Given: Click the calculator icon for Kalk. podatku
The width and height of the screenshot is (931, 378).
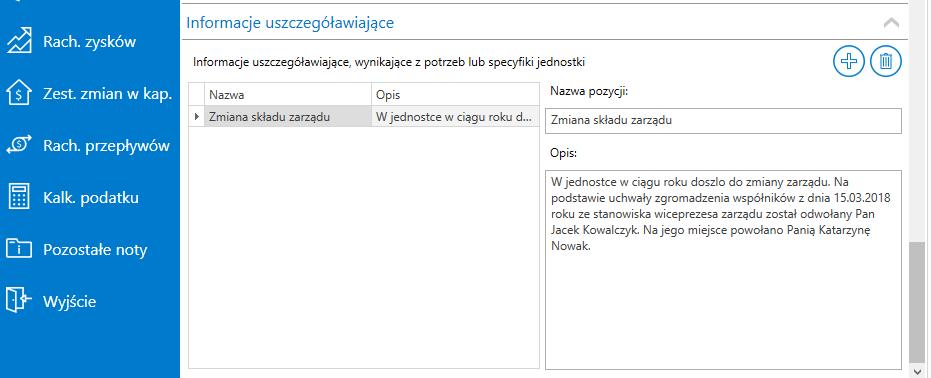Looking at the screenshot, I should pyautogui.click(x=18, y=197).
